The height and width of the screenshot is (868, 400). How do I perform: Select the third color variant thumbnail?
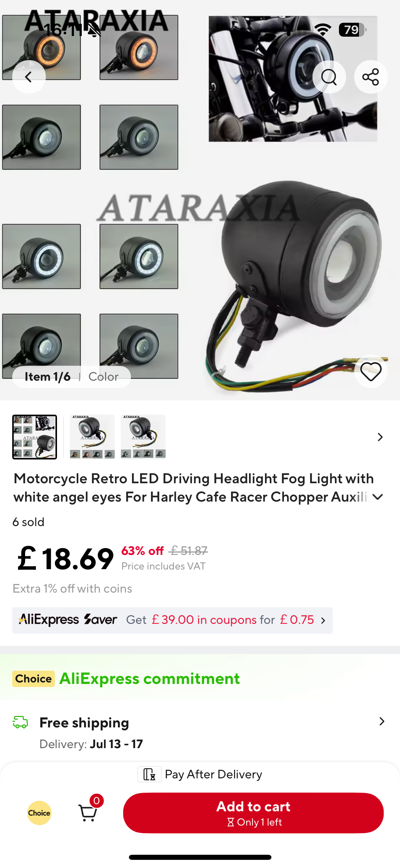(143, 437)
